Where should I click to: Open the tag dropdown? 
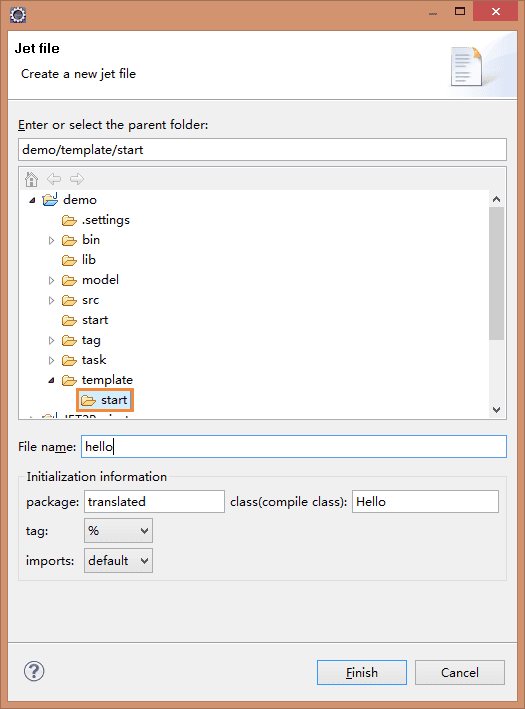pos(118,530)
